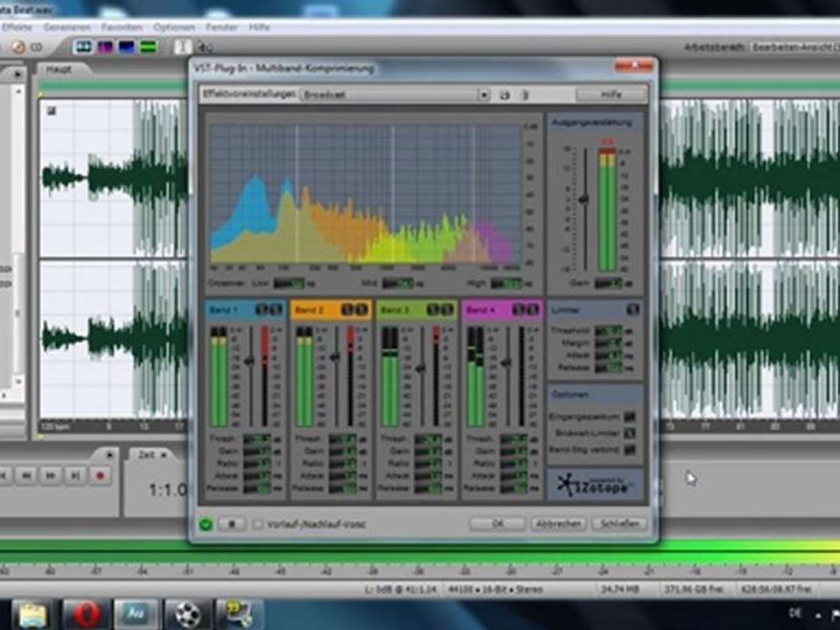Toggle the Brickwall-Limiter option
This screenshot has height=630, width=840.
tap(629, 433)
